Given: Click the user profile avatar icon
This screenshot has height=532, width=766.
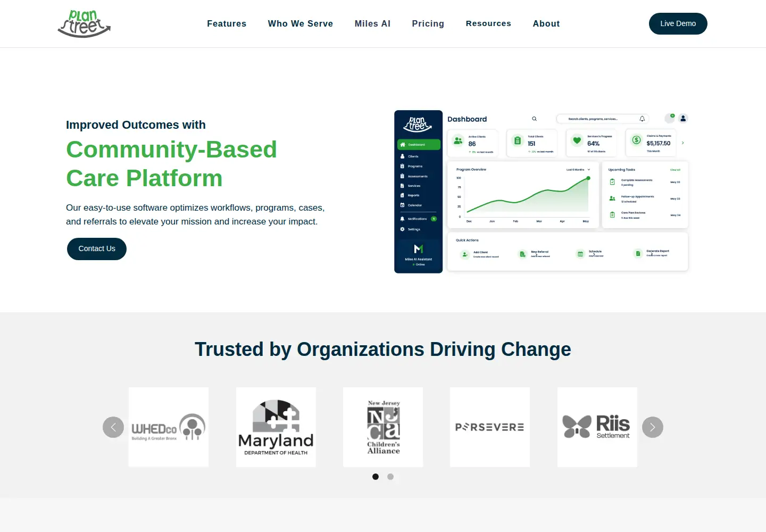Looking at the screenshot, I should tap(684, 118).
